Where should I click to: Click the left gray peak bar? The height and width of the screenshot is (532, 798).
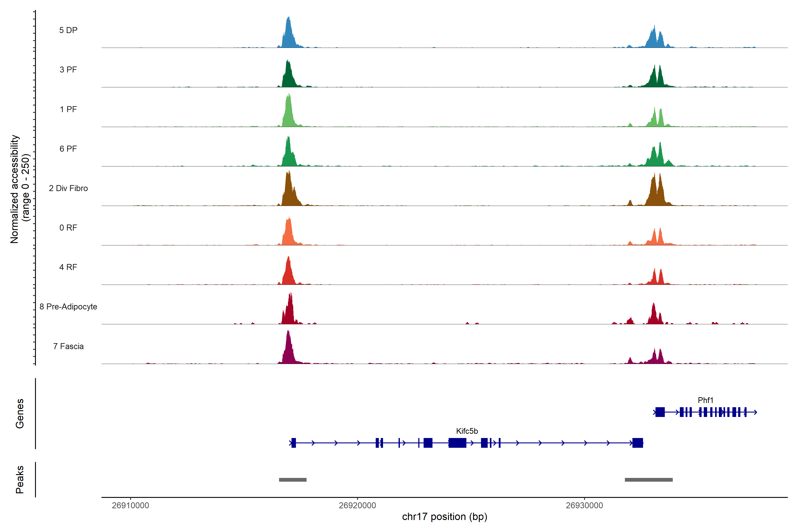(x=292, y=480)
